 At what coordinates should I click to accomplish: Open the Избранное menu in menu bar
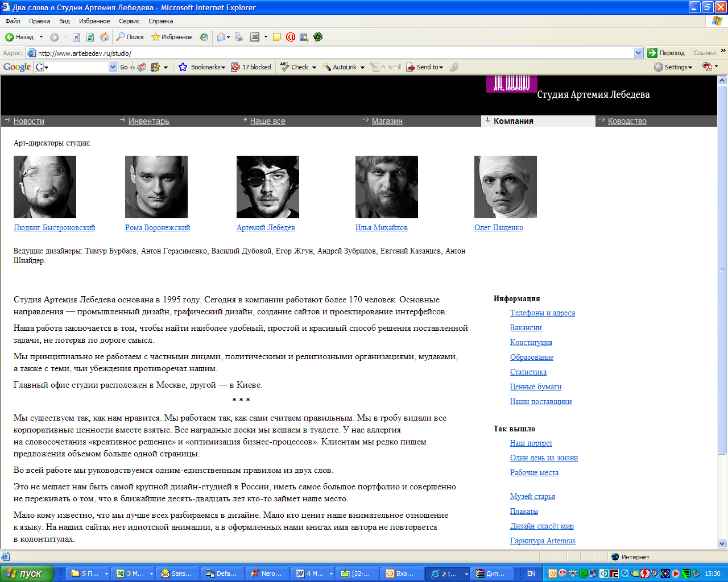[x=94, y=21]
